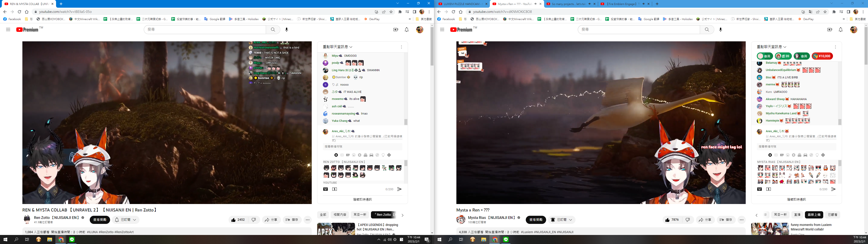Viewport: 868px width, 244px height.
Task: Dislike the Ren Zotto stream
Action: (254, 220)
